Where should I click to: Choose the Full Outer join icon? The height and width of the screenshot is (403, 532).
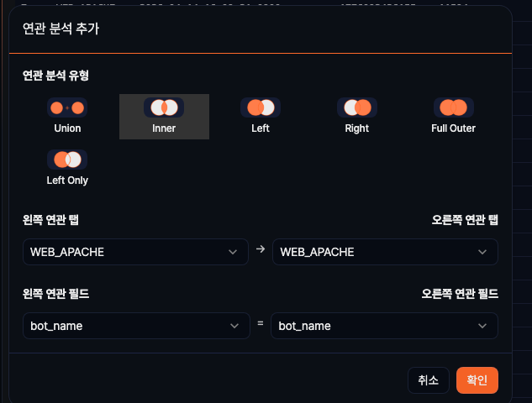click(454, 107)
